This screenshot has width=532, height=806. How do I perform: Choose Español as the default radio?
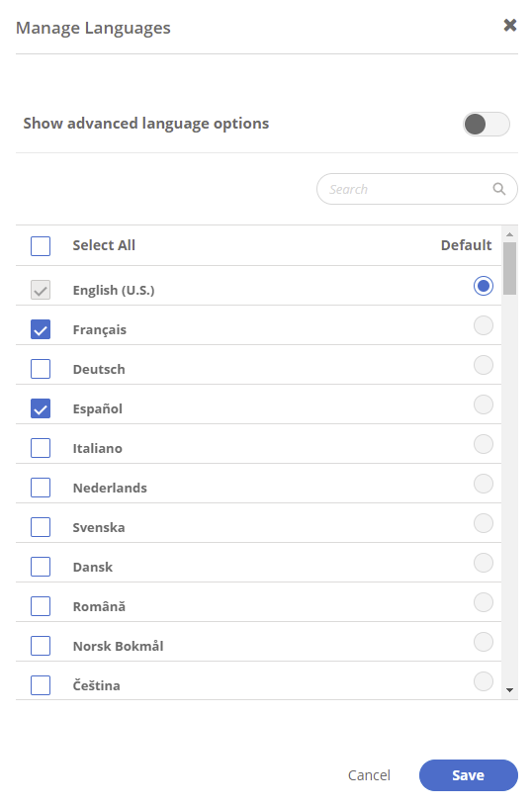484,404
